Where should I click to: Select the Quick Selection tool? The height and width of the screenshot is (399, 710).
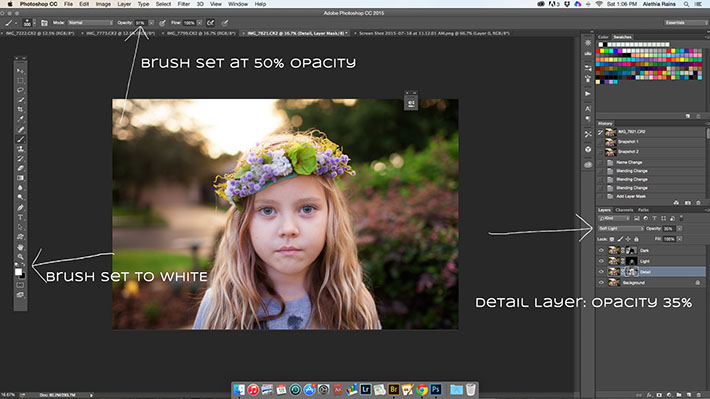click(x=20, y=100)
